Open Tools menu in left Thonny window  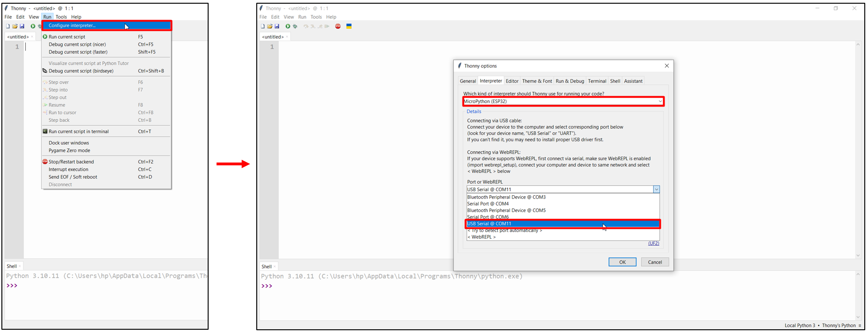(x=61, y=17)
